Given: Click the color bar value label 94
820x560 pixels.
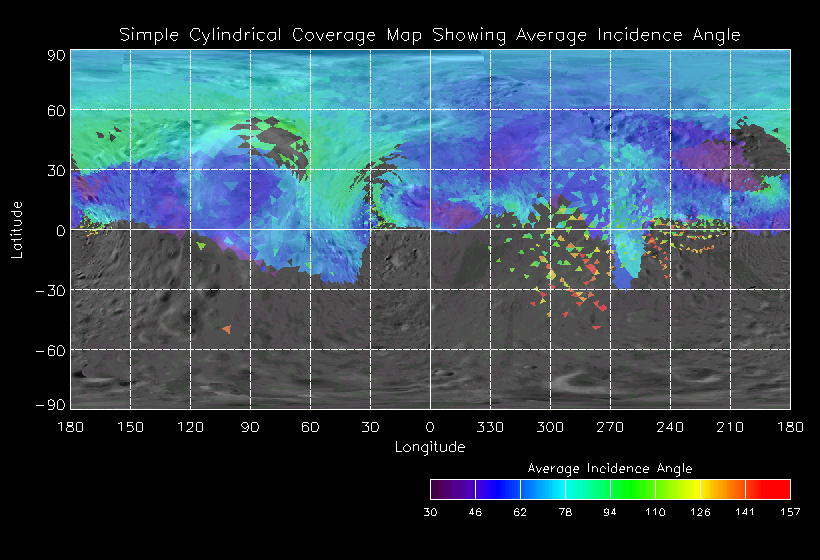Looking at the screenshot, I should tap(610, 512).
